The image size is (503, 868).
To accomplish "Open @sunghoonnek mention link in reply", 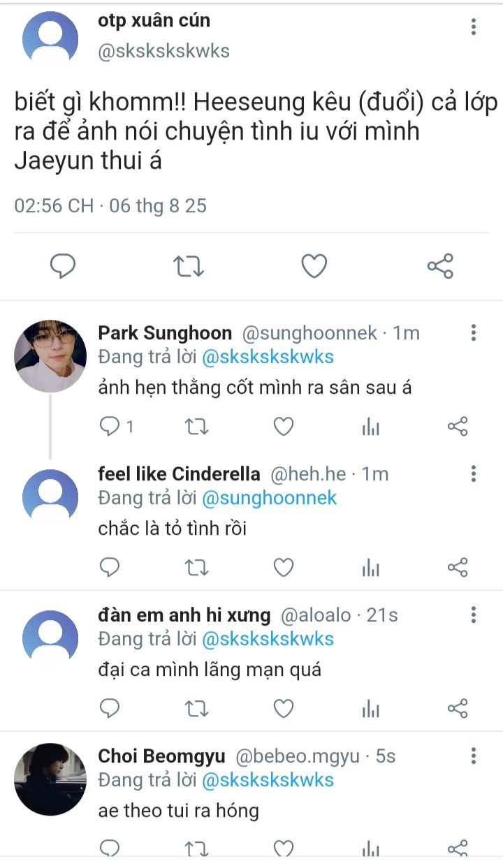I will point(269,498).
